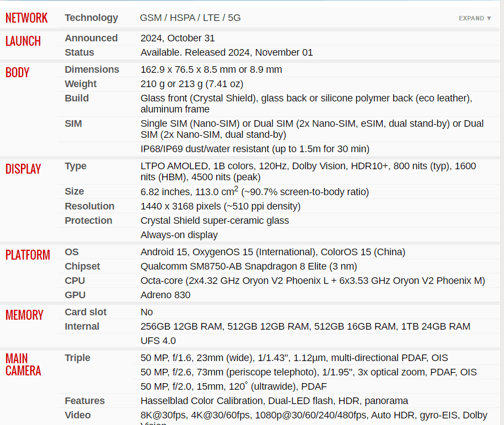504x425 pixels.
Task: Open the Technology spec label link
Action: click(92, 18)
